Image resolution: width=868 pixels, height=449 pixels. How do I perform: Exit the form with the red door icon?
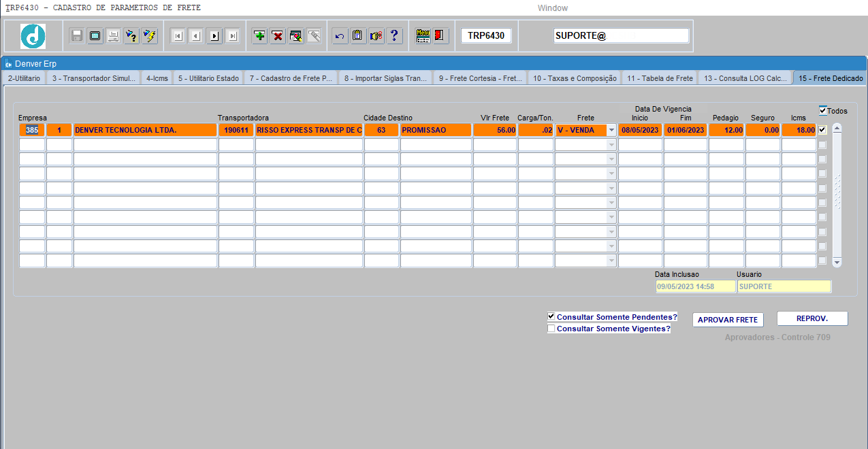[x=440, y=36]
